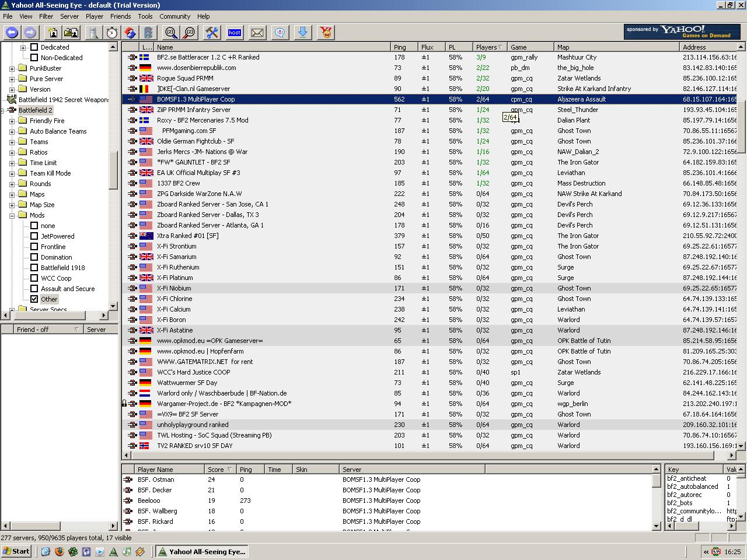The image size is (747, 560).
Task: Click the blue download arrow toolbar icon
Action: (303, 33)
